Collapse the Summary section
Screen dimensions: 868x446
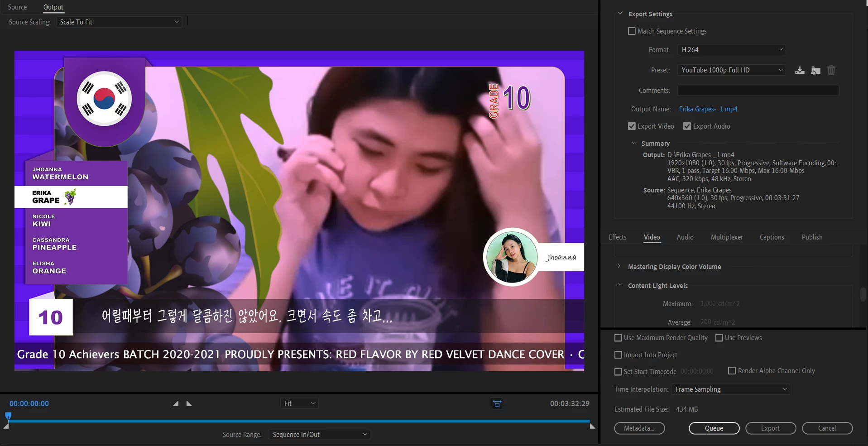[633, 143]
